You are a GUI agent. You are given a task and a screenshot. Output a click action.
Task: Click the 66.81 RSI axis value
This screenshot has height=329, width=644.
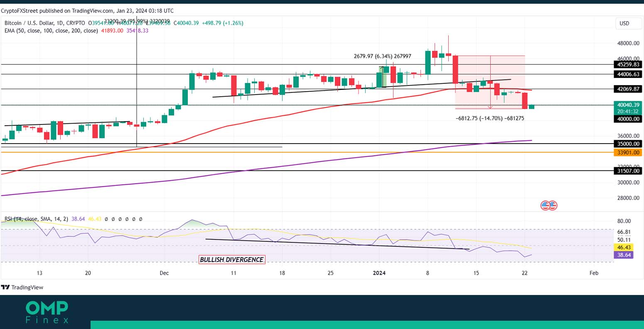click(624, 232)
